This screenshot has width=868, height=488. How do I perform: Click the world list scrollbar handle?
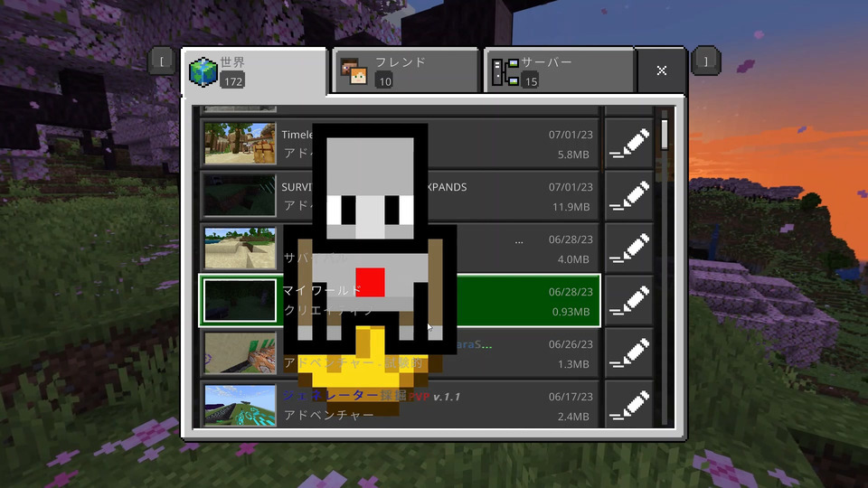[x=665, y=135]
